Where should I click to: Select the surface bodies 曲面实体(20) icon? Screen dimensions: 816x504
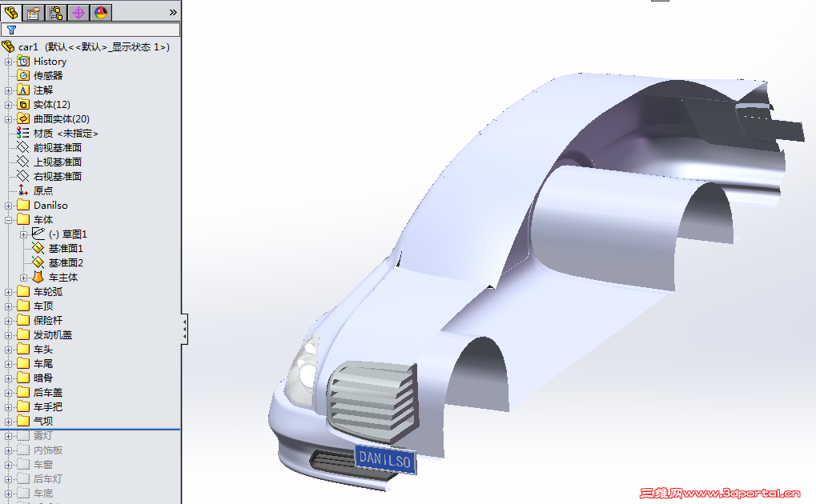(x=23, y=118)
